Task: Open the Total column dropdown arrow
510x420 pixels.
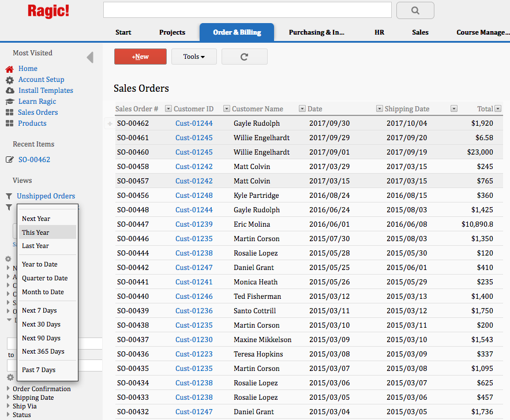Action: [x=498, y=108]
